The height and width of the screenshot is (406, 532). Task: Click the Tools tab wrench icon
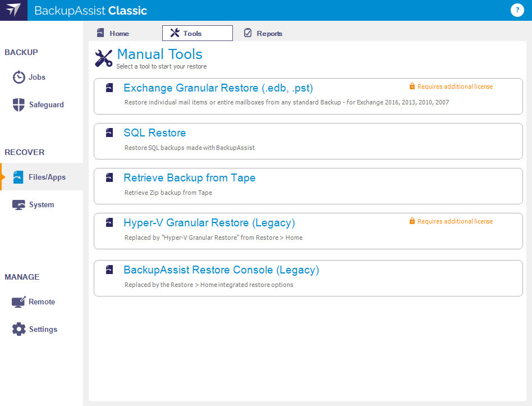click(x=175, y=33)
